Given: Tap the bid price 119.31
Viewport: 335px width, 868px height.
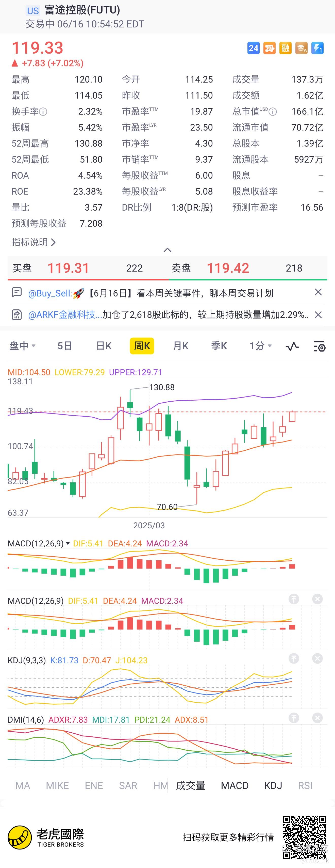Looking at the screenshot, I should tap(68, 268).
